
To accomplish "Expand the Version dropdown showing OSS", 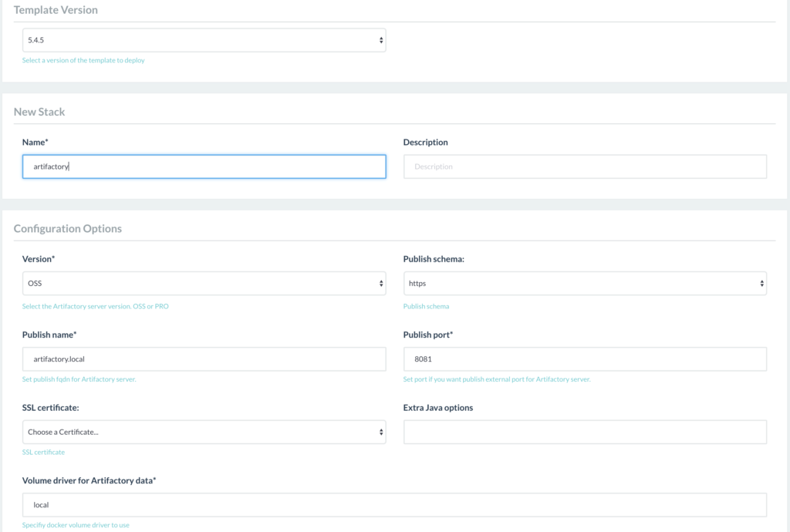I will point(204,283).
